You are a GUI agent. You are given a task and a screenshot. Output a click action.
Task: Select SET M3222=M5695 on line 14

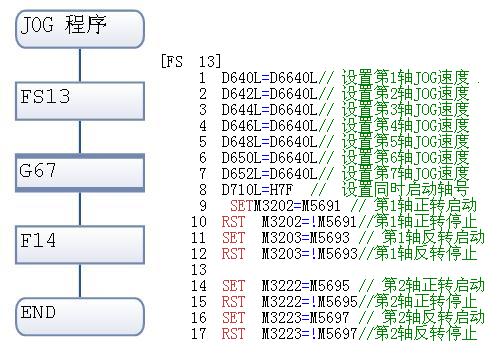[x=286, y=286]
